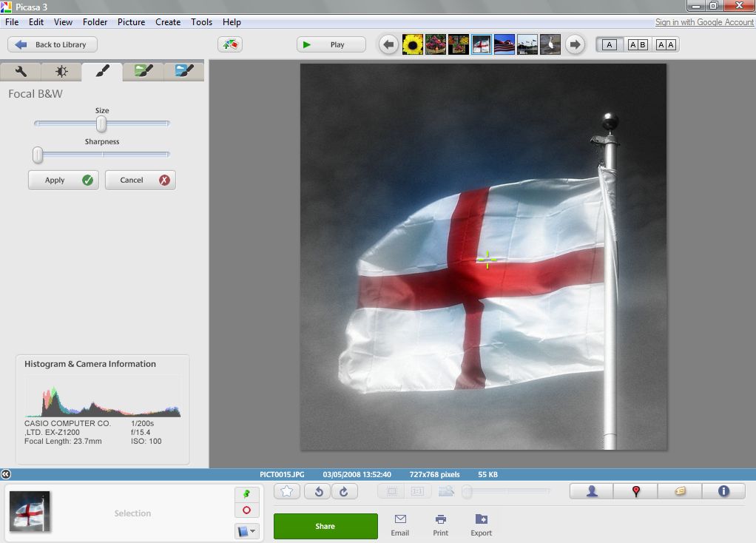Toggle the star favorite for this photo
This screenshot has width=756, height=543.
tap(286, 490)
